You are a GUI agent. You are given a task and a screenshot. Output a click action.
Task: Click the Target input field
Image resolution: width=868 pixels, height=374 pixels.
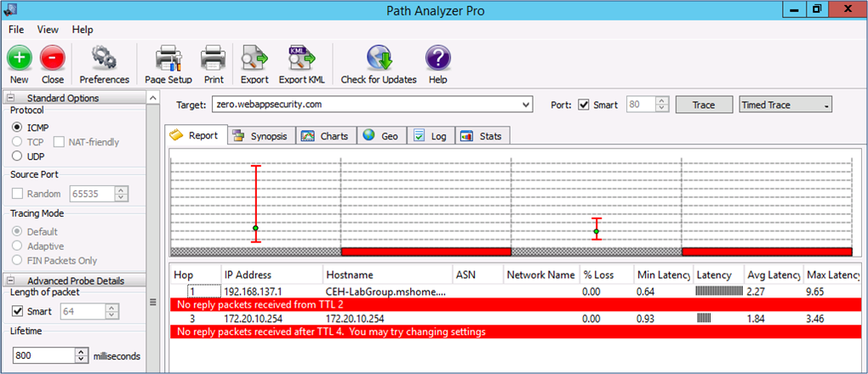[365, 104]
